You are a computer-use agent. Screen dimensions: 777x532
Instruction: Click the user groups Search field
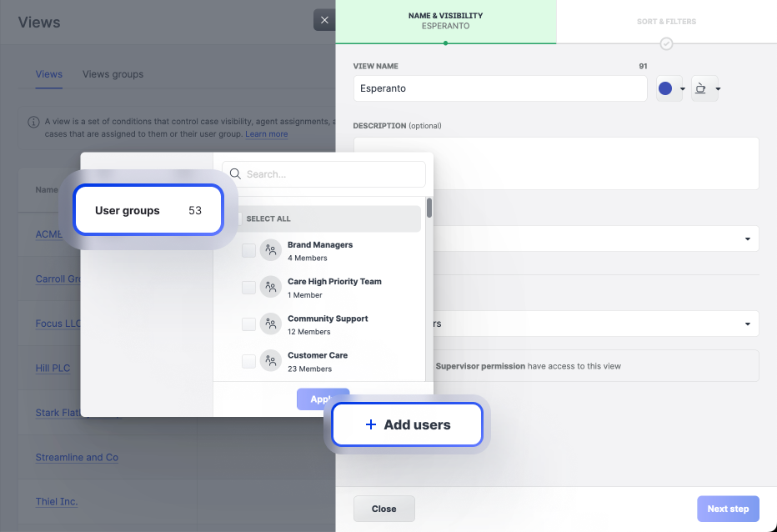pyautogui.click(x=332, y=174)
